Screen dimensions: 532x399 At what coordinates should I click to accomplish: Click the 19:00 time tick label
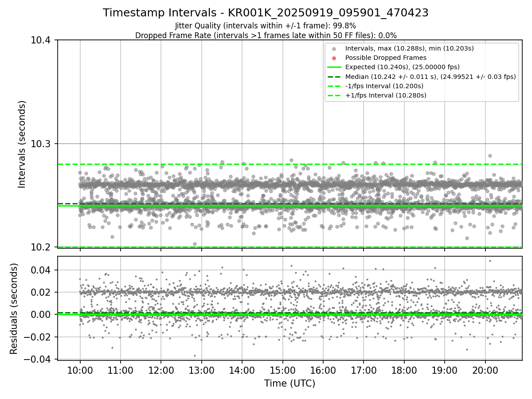click(x=445, y=370)
